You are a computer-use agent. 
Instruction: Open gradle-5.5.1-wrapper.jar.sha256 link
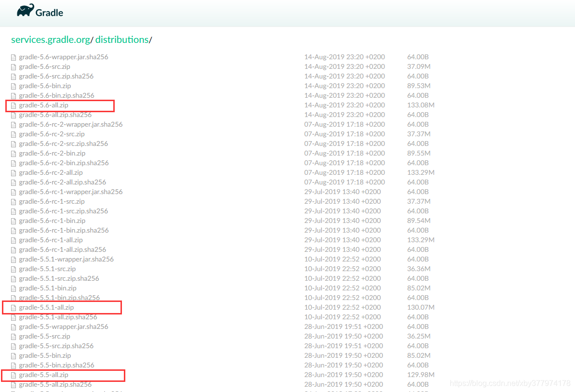[67, 259]
